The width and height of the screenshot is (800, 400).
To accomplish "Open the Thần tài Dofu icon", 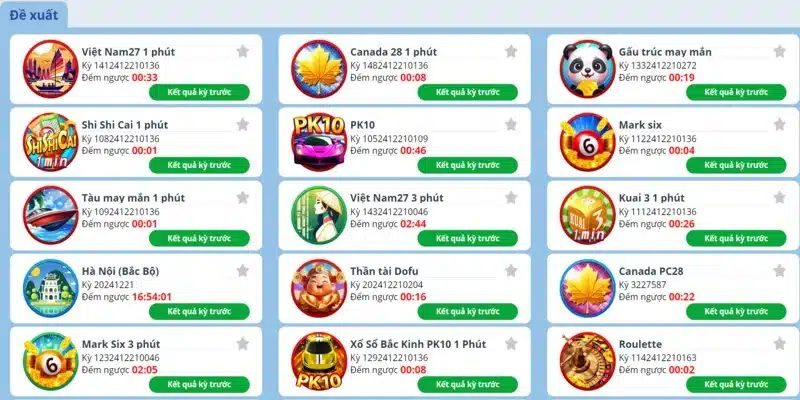I will 319,288.
